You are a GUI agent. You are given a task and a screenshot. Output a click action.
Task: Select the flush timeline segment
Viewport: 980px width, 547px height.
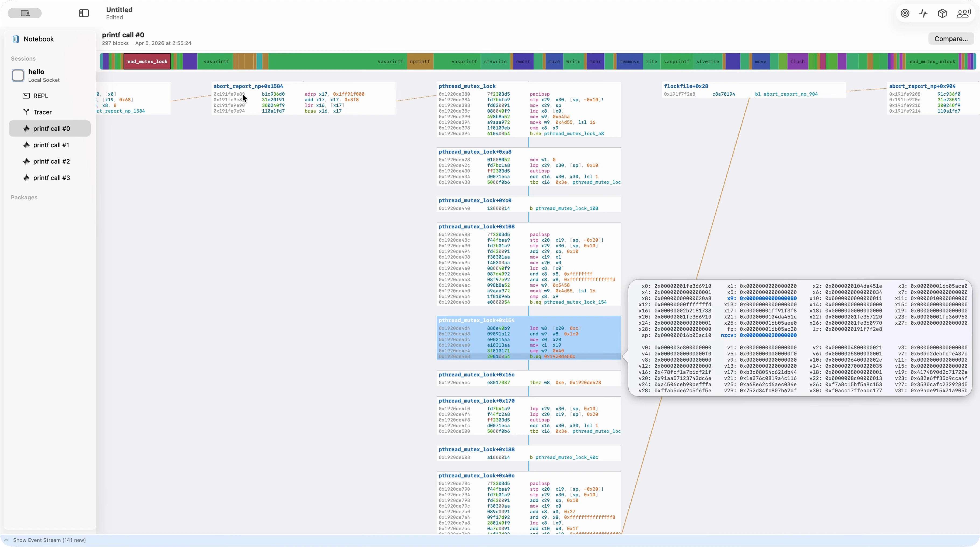pyautogui.click(x=797, y=61)
